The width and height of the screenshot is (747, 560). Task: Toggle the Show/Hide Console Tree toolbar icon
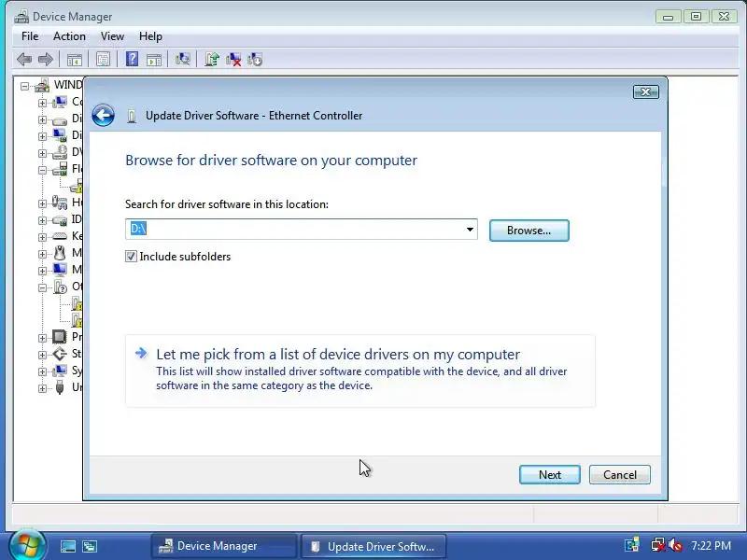pyautogui.click(x=75, y=60)
